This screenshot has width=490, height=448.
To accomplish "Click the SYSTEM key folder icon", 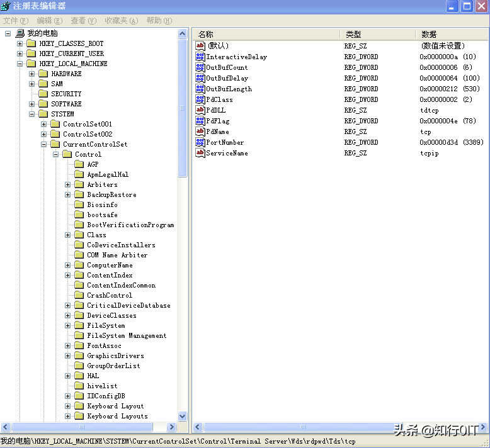I will [43, 114].
